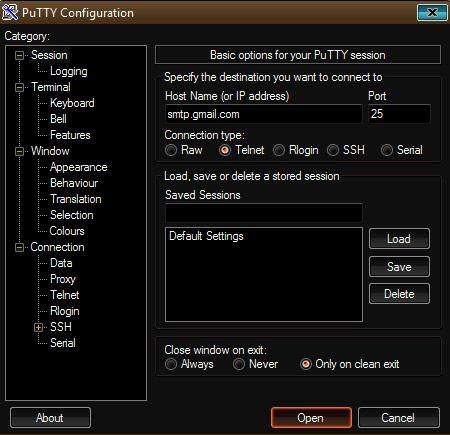Click the Delete session button
Screen dimensions: 450x435
(399, 294)
